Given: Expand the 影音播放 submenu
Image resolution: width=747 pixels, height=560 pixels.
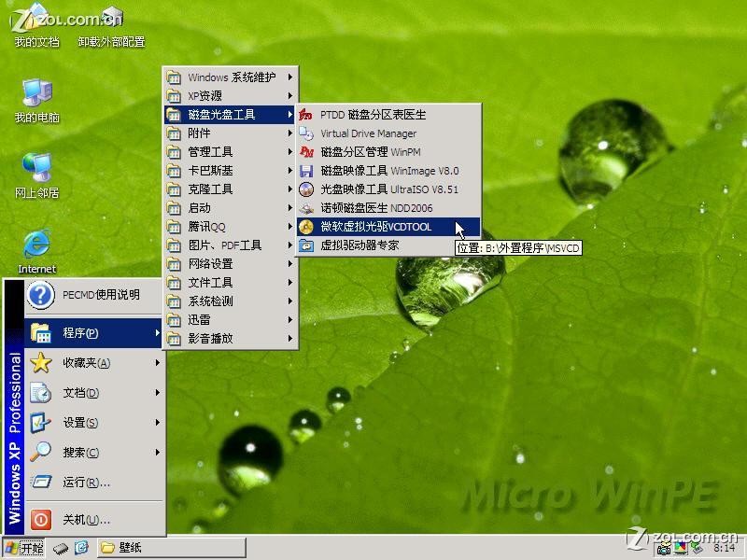Looking at the screenshot, I should click(215, 338).
